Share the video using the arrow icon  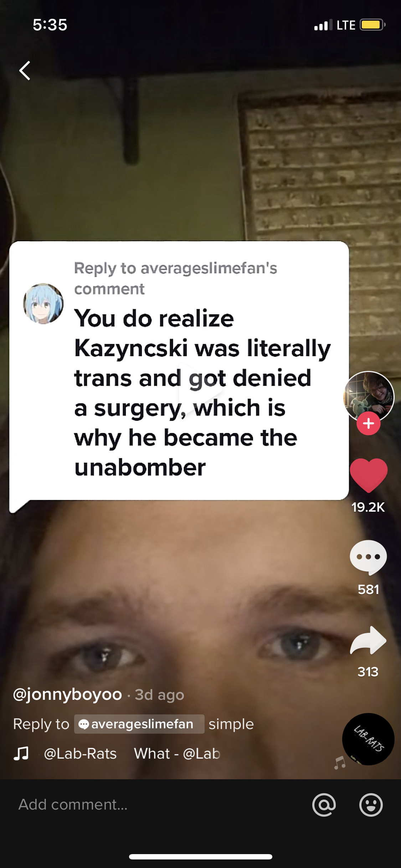click(x=368, y=640)
